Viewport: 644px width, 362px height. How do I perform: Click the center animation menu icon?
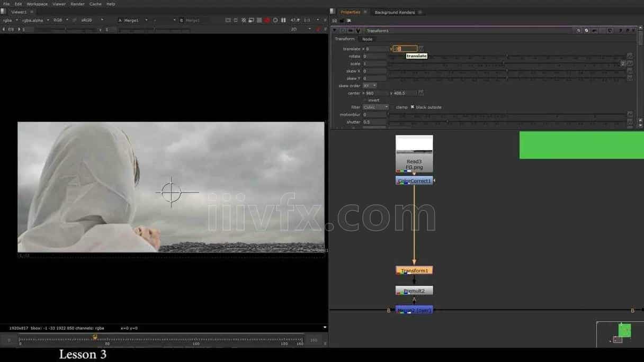[x=421, y=93]
